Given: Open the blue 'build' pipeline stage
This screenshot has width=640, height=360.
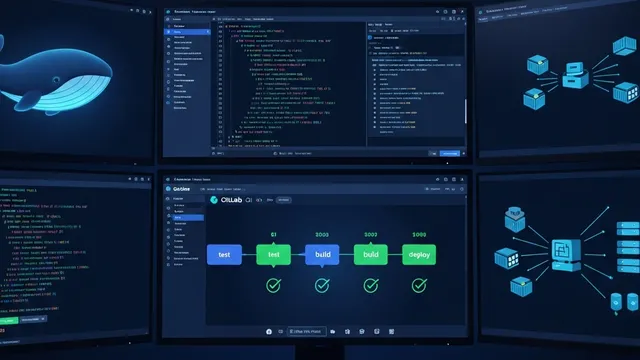Looking at the screenshot, I should pos(322,254).
